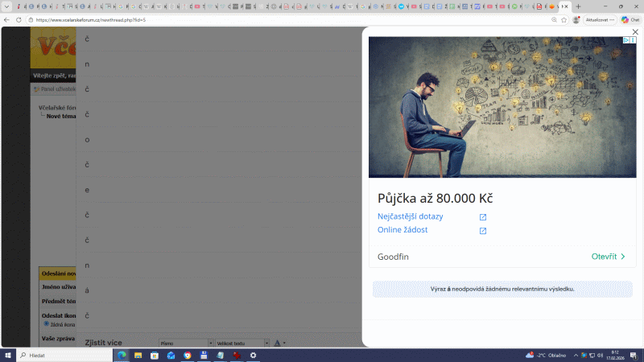Open File Explorer from taskbar
Screen dimensions: 644x362
pos(138,356)
